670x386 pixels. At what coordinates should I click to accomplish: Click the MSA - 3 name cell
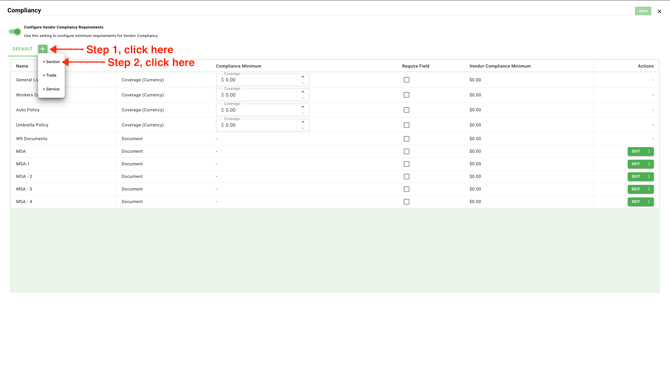24,189
